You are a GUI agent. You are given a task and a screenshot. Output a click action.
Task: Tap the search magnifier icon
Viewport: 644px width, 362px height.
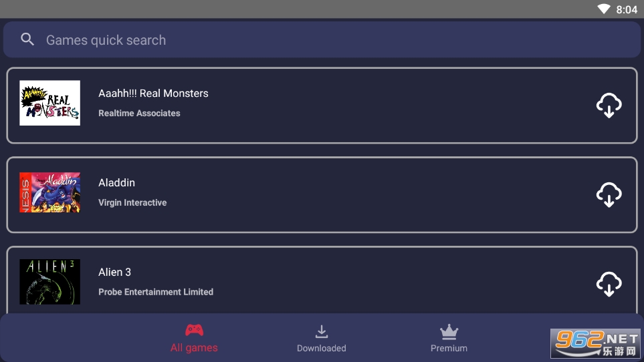[x=27, y=39]
